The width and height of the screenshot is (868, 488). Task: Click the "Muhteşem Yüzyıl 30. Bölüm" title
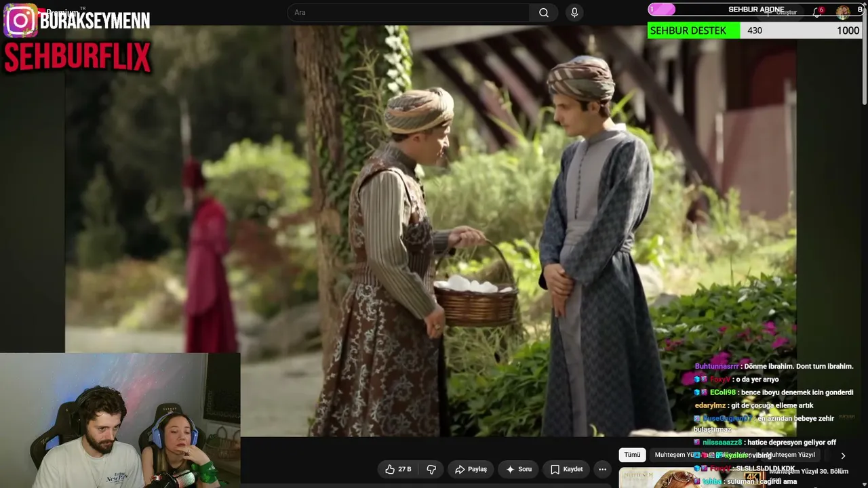[x=808, y=471]
